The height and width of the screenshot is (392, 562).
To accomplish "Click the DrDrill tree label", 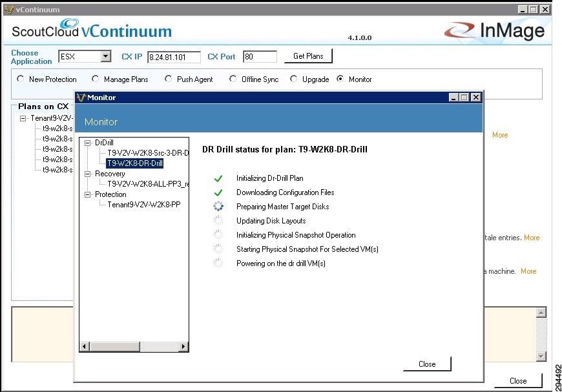I will click(x=104, y=143).
